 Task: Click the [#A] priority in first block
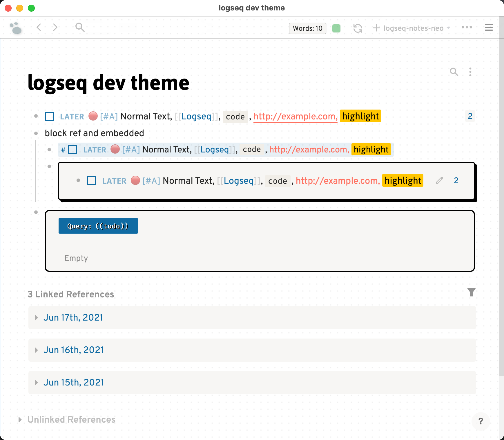coord(109,117)
